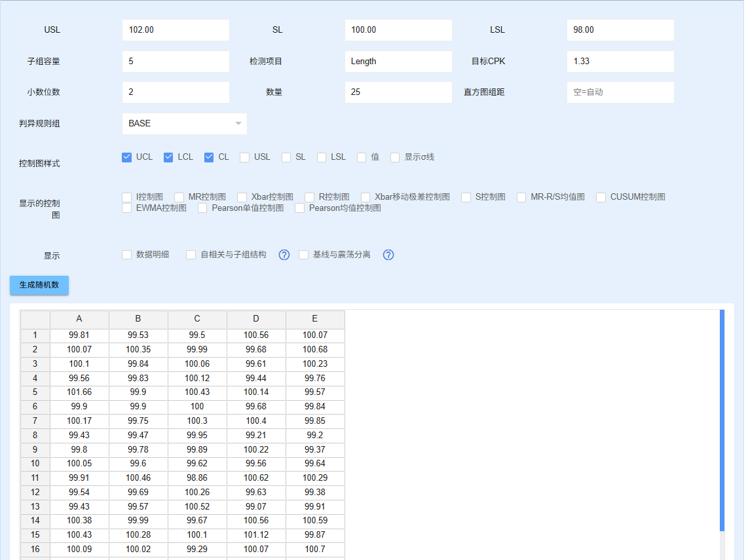
Task: Select row header 16
Action: [x=35, y=550]
